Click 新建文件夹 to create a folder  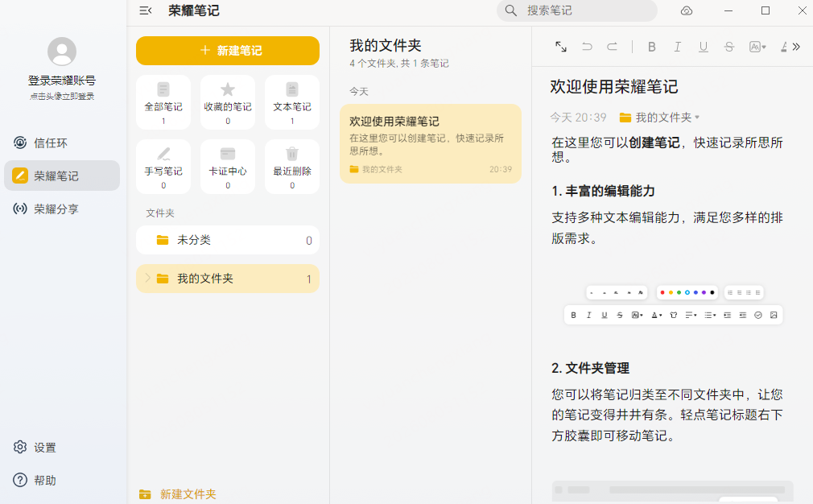point(178,494)
